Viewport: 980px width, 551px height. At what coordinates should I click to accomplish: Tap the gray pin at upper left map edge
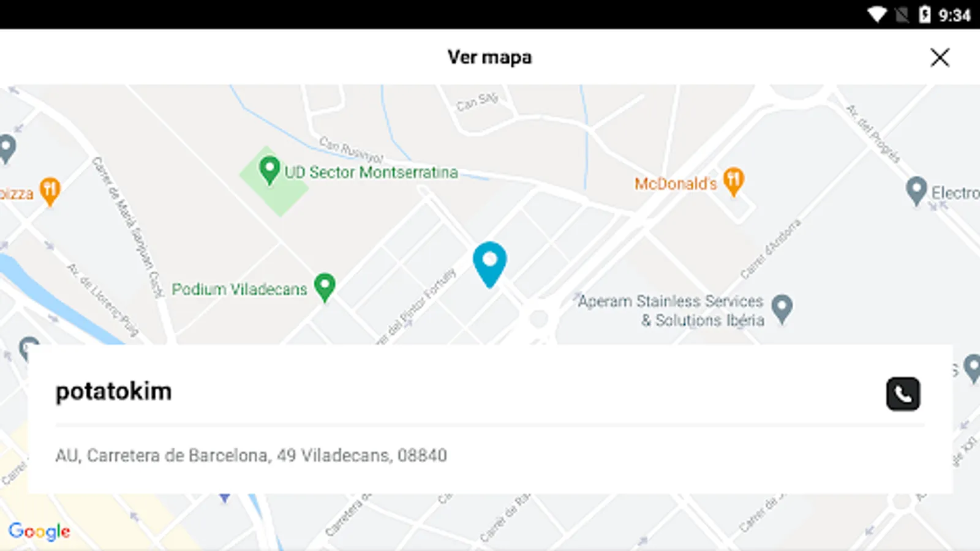coord(7,149)
